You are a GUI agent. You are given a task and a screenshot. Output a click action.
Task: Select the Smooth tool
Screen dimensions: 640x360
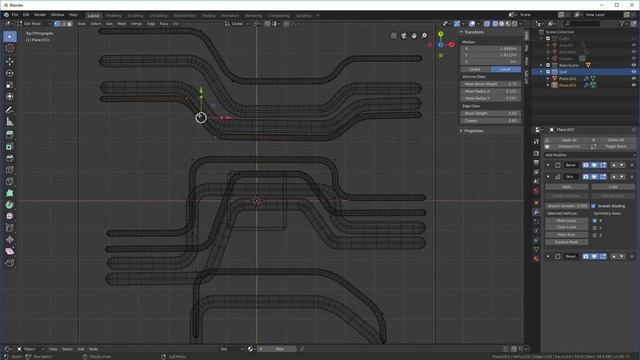tap(10, 216)
